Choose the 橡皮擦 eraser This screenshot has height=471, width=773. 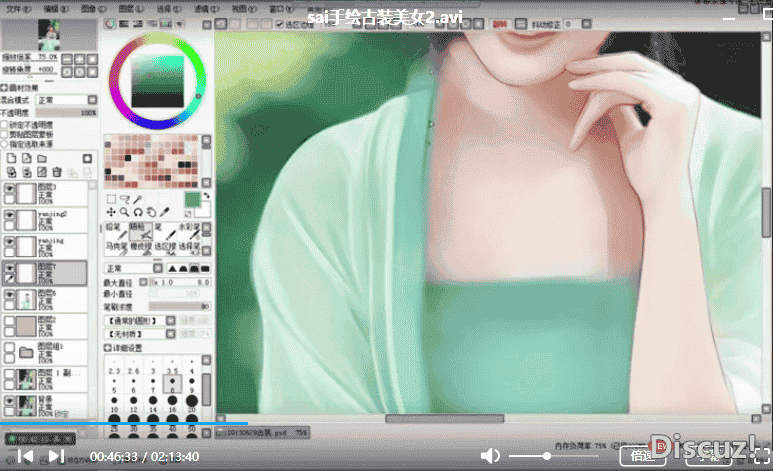141,248
